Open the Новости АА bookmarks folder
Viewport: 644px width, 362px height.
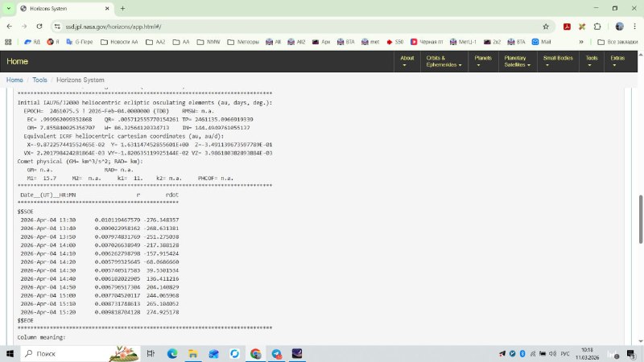pyautogui.click(x=119, y=42)
